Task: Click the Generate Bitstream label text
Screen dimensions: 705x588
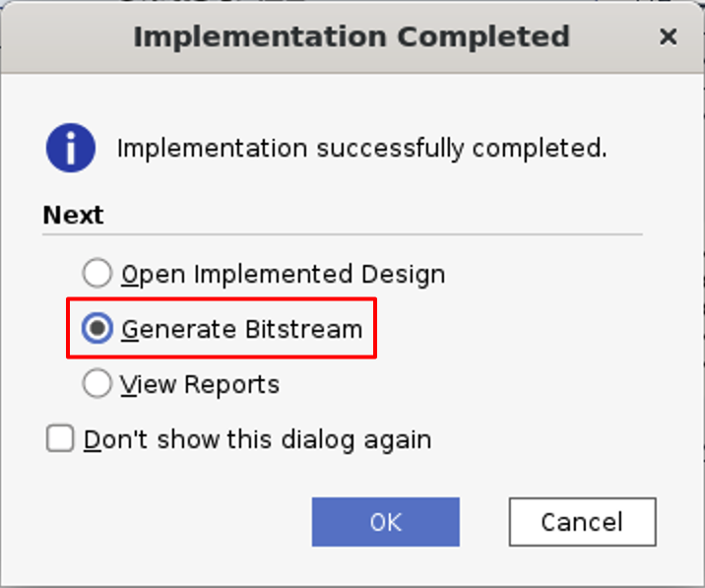Action: (242, 329)
